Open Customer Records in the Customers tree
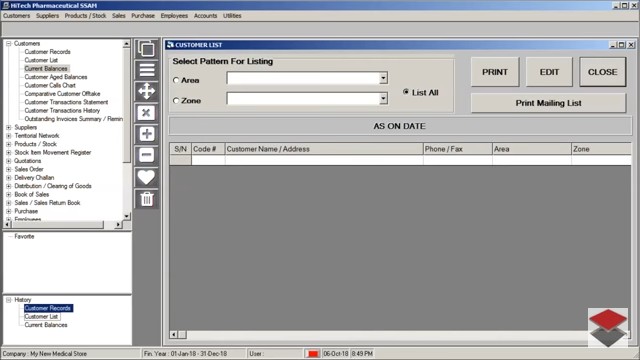Viewport: 640px width, 360px height. [x=47, y=52]
